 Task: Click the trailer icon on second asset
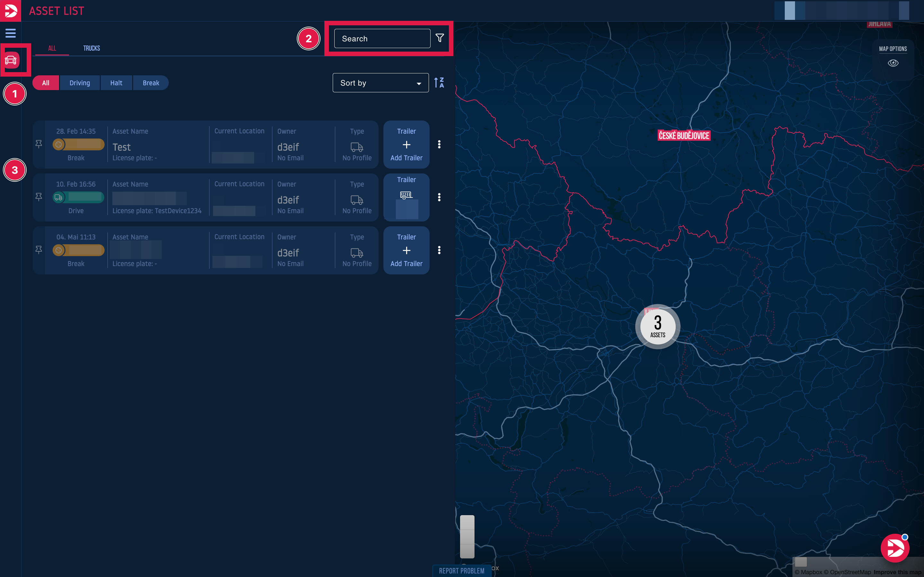click(406, 196)
